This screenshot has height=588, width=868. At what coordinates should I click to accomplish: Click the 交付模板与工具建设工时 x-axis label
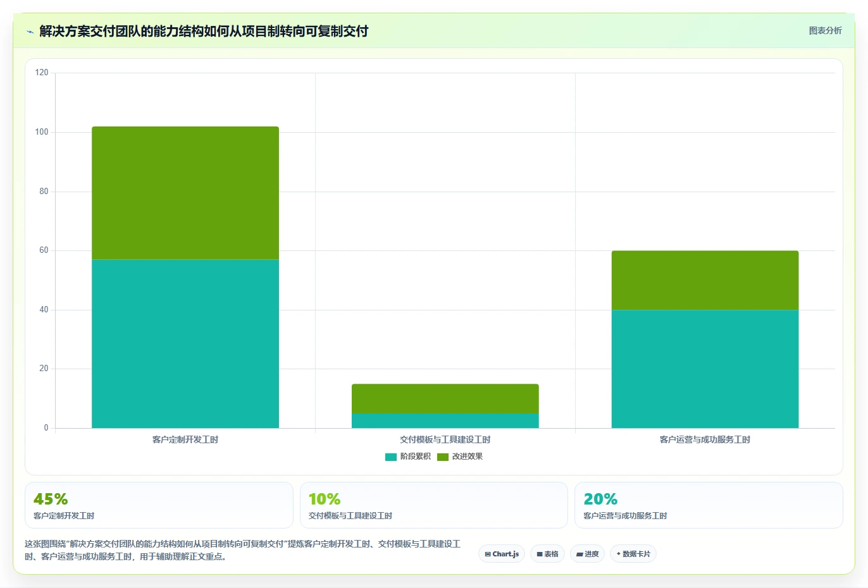(x=445, y=439)
